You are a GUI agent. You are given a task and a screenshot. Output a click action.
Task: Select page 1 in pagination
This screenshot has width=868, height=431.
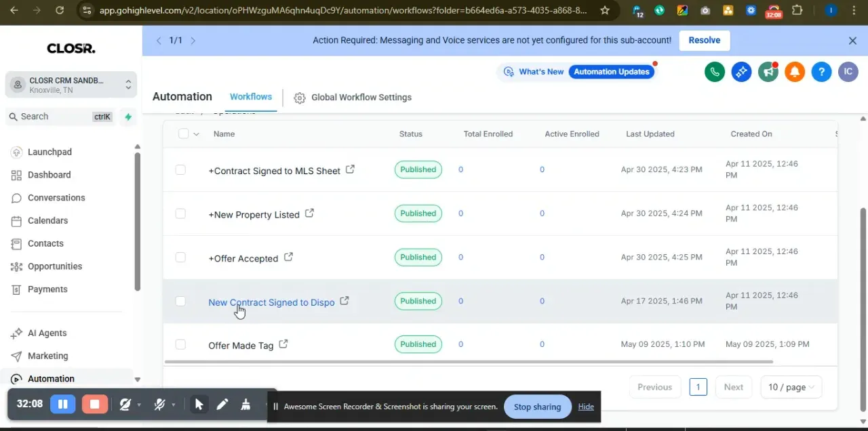(x=698, y=387)
